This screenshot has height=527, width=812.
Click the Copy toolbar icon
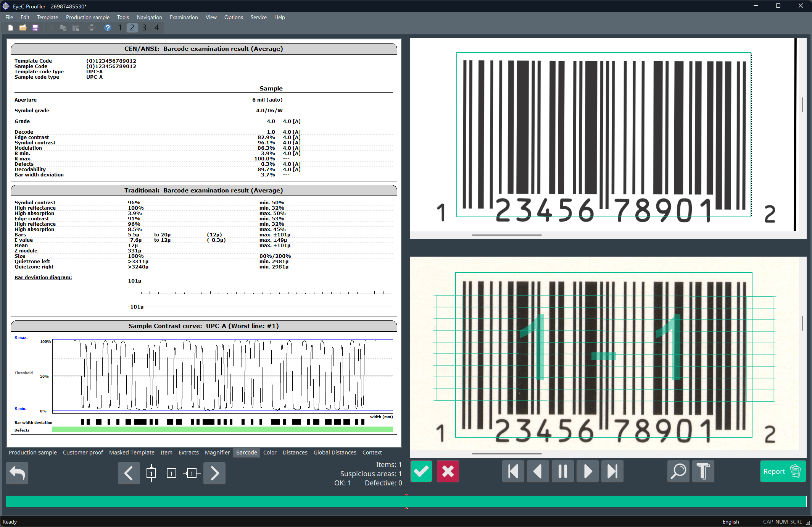(63, 28)
